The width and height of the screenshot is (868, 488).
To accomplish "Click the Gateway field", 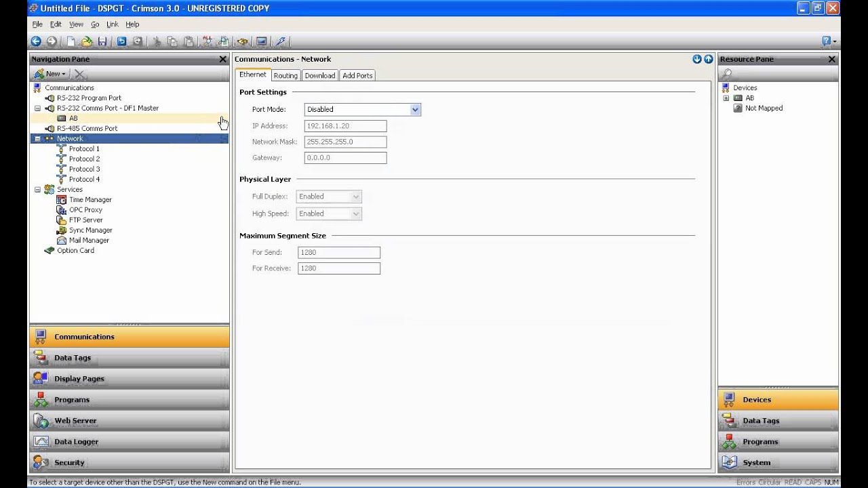I will pyautogui.click(x=345, y=158).
